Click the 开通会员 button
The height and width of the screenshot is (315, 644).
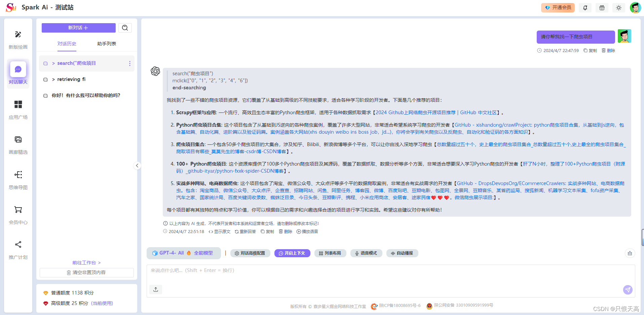pyautogui.click(x=558, y=7)
